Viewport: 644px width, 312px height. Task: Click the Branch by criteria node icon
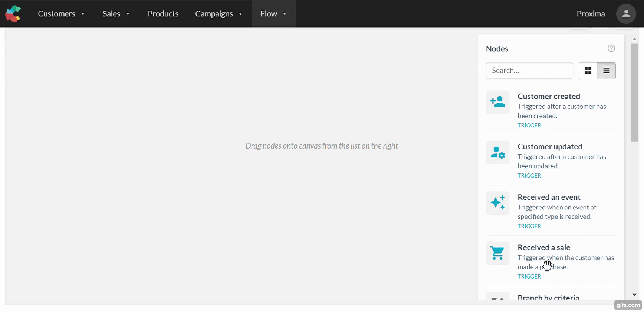(497, 297)
